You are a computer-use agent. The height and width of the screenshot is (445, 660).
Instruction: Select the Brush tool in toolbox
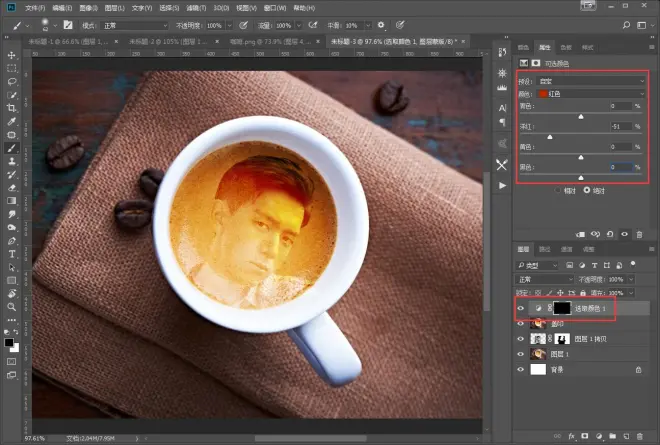click(11, 148)
